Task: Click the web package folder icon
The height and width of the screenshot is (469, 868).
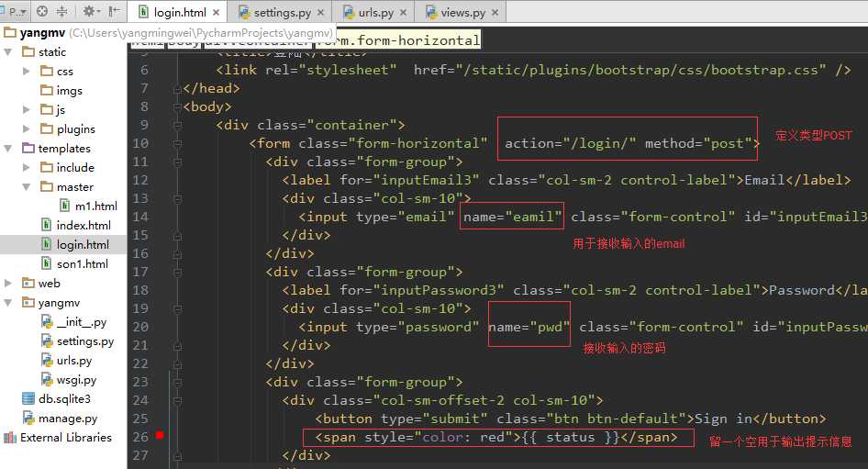Action: pos(28,283)
